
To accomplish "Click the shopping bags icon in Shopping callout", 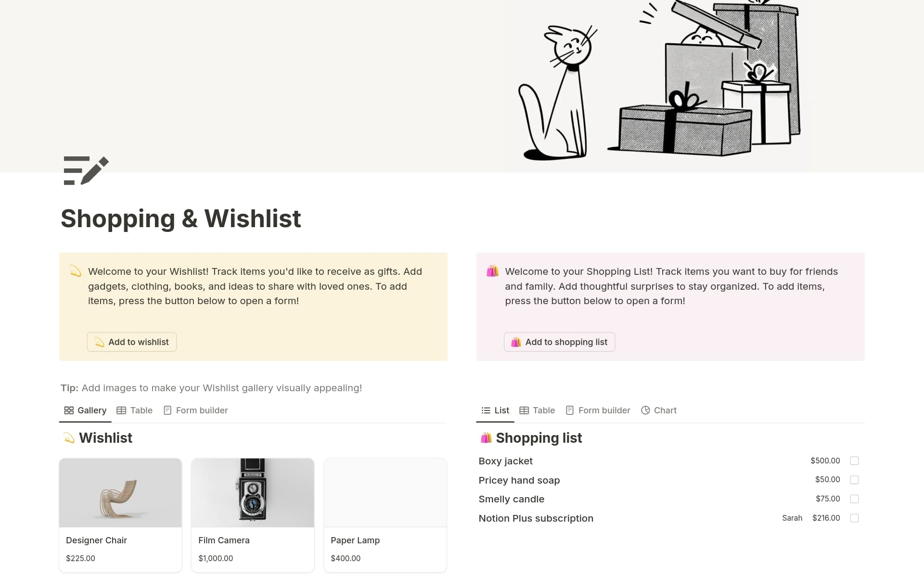I will click(492, 271).
